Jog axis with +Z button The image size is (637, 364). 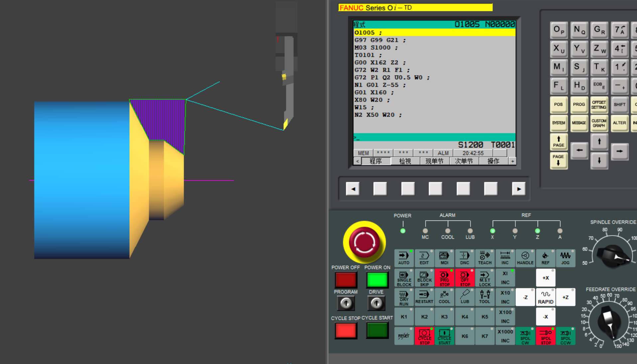coord(566,297)
